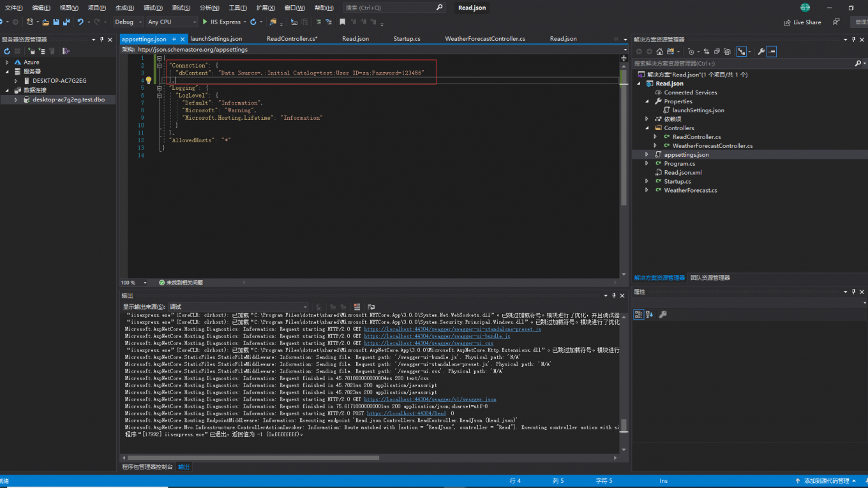The height and width of the screenshot is (488, 868).
Task: Click the Undo icon in toolbar
Action: (80, 22)
